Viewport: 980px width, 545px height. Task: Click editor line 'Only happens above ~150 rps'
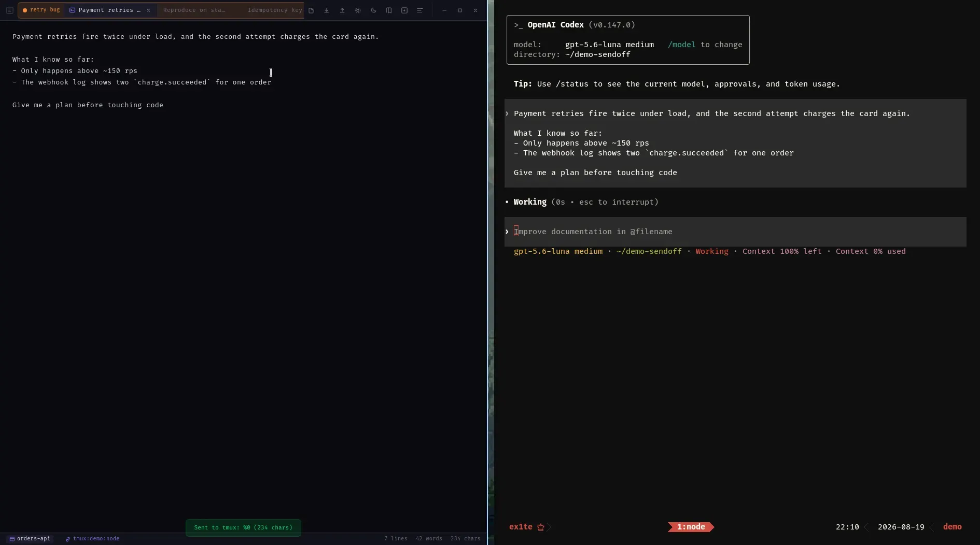pos(75,71)
